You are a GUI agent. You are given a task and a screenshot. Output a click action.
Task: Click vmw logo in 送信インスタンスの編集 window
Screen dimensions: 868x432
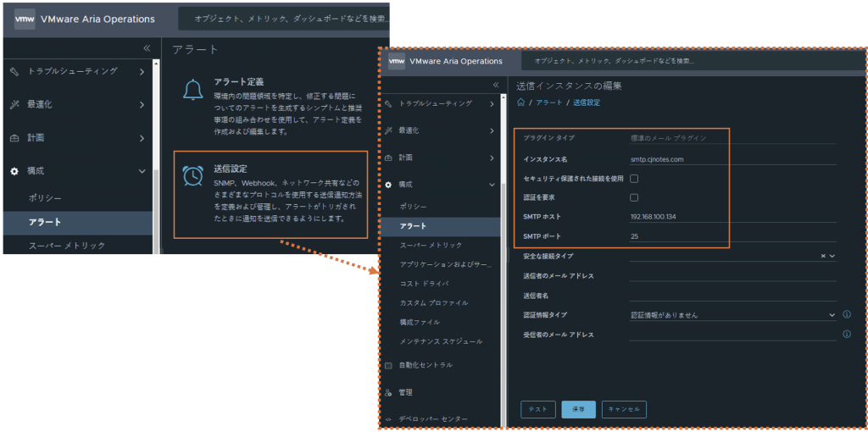[397, 61]
